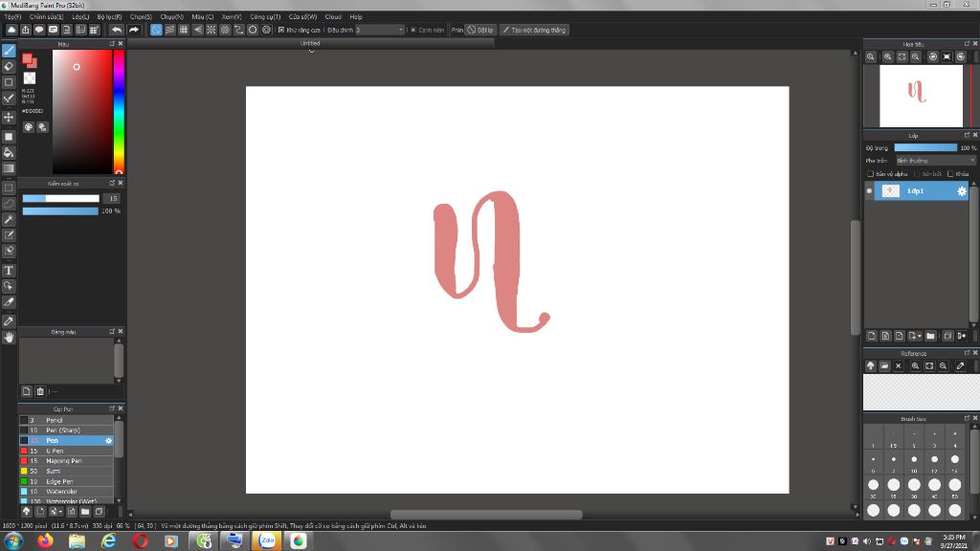Screen dimensions: 980x551
Task: Open the color palette icon in Màu panel
Action: 29,127
